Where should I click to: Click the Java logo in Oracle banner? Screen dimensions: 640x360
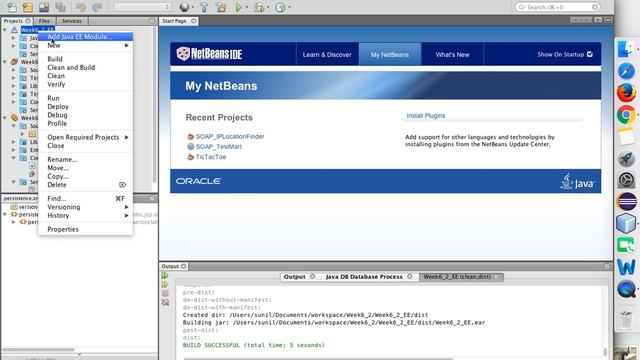[x=577, y=182]
